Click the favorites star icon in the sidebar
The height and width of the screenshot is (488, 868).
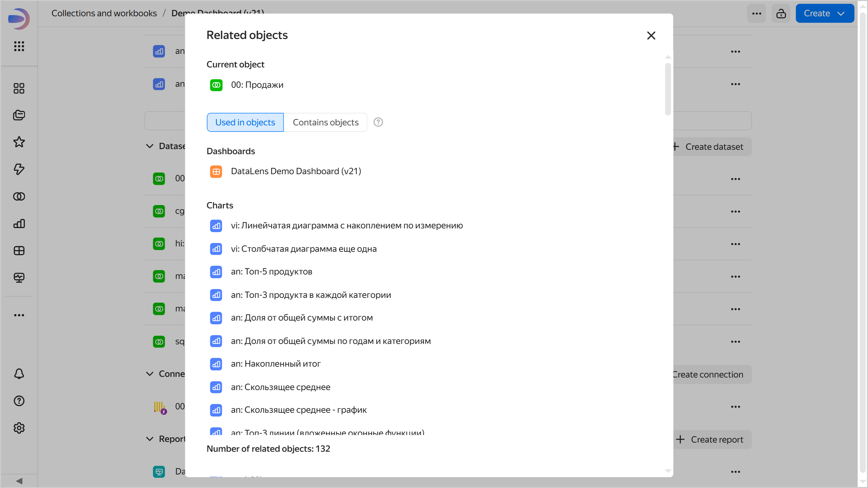(19, 142)
